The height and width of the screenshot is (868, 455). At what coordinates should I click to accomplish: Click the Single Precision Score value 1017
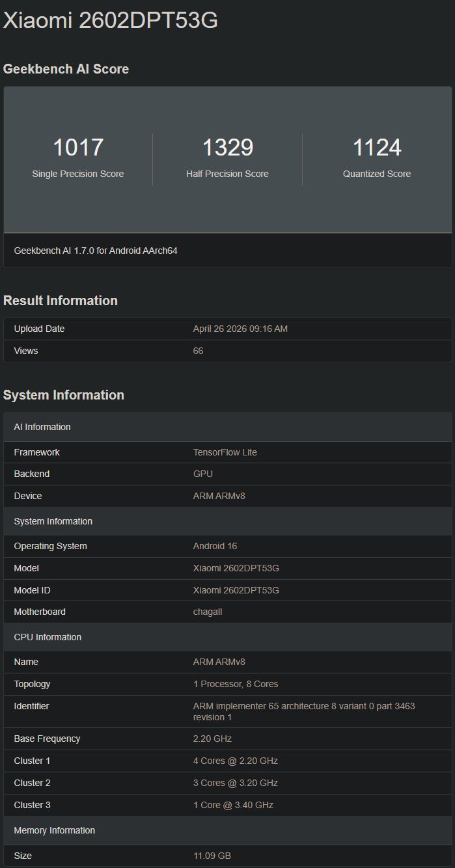tap(78, 148)
